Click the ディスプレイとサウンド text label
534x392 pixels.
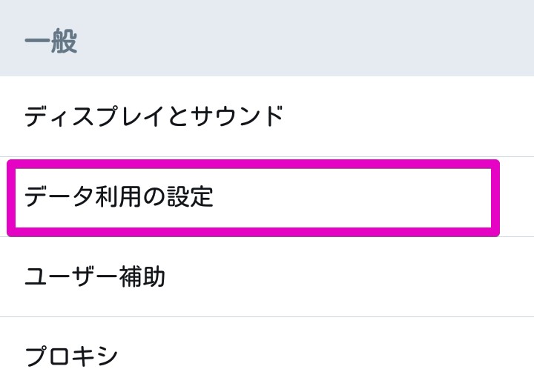[x=154, y=116]
